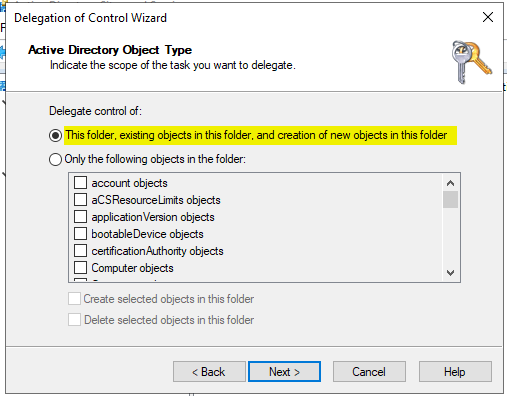Select "This folder, existing objects" radio option
This screenshot has width=507, height=396.
click(55, 136)
